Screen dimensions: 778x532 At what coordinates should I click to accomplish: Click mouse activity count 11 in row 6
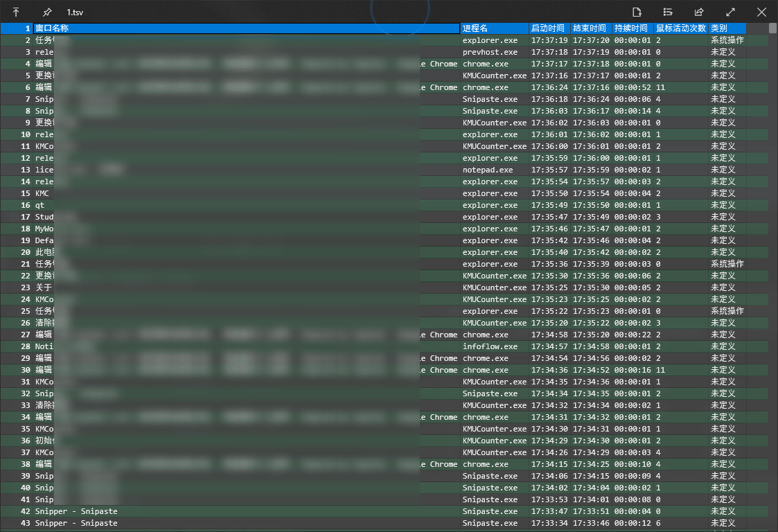(660, 87)
